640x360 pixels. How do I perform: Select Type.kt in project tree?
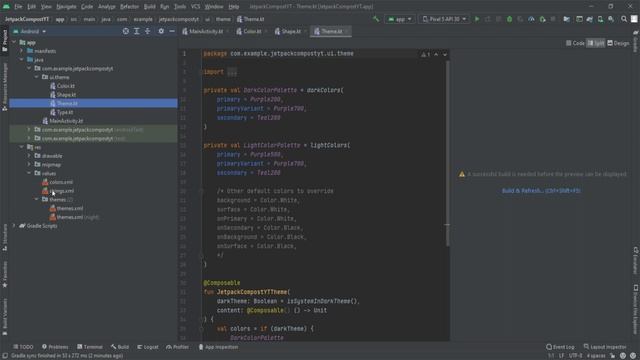[x=65, y=112]
